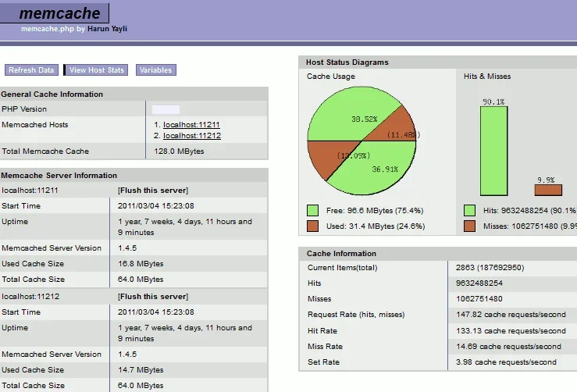Click the Memcache Server Information header
This screenshot has width=577, height=392.
(59, 176)
